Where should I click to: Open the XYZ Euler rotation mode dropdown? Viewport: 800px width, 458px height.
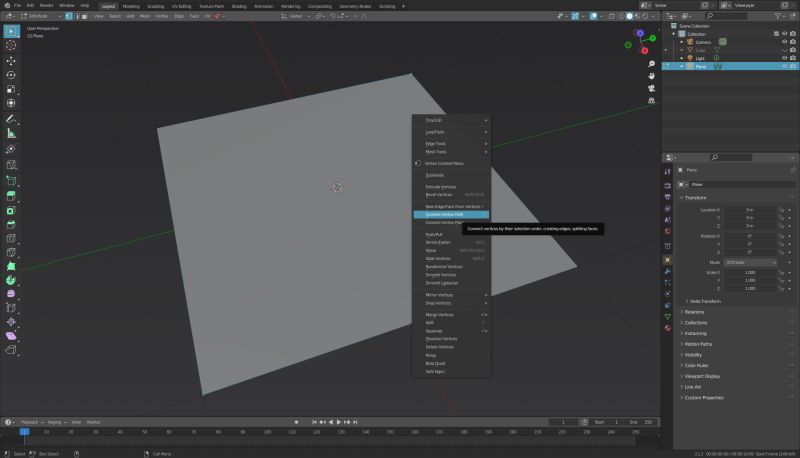[x=751, y=262]
